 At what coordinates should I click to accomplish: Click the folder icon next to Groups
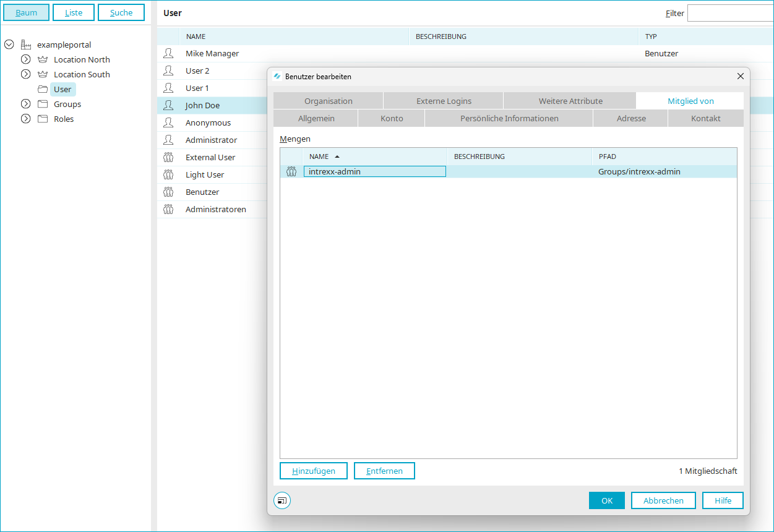pyautogui.click(x=43, y=105)
